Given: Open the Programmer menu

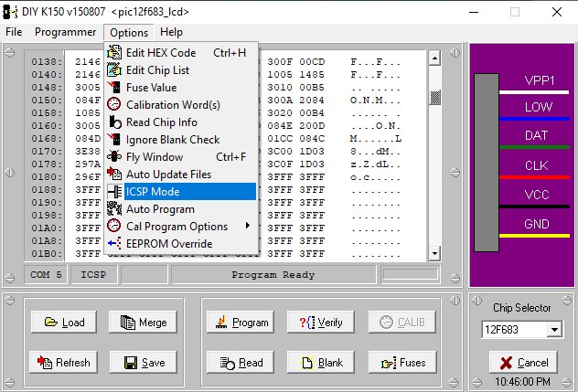Looking at the screenshot, I should pos(65,32).
